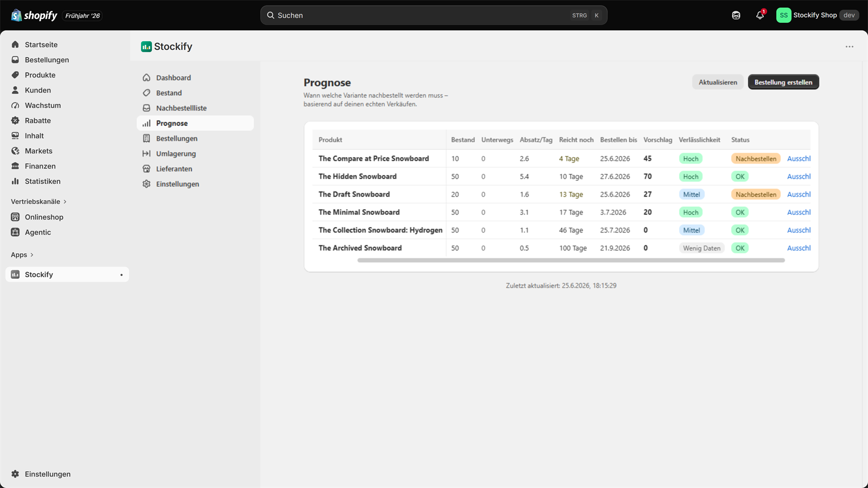The height and width of the screenshot is (488, 868).
Task: Select the Prognose menu item
Action: [195, 123]
